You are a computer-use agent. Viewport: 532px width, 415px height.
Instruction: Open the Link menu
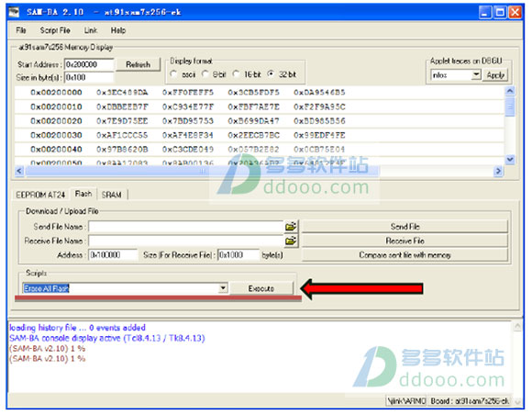tap(91, 30)
